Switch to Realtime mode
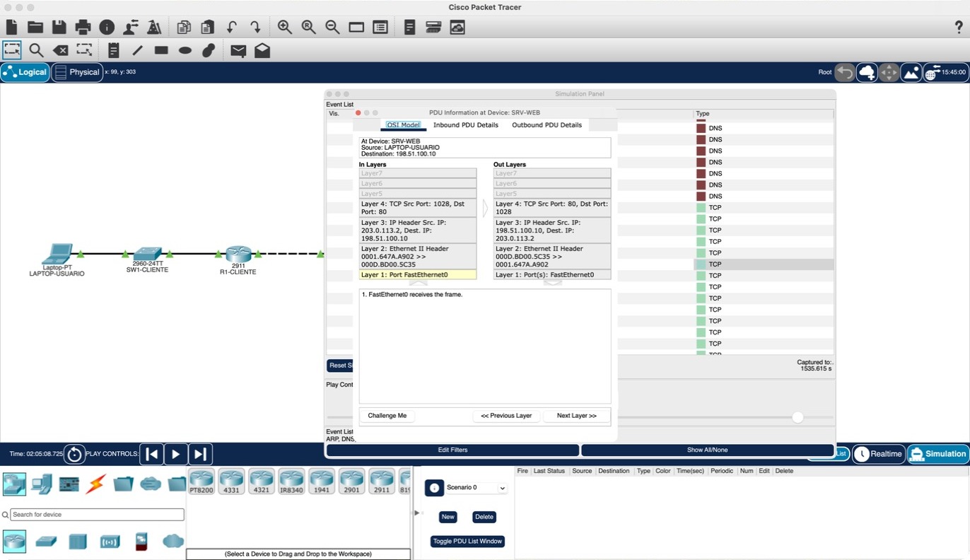 [x=879, y=454]
